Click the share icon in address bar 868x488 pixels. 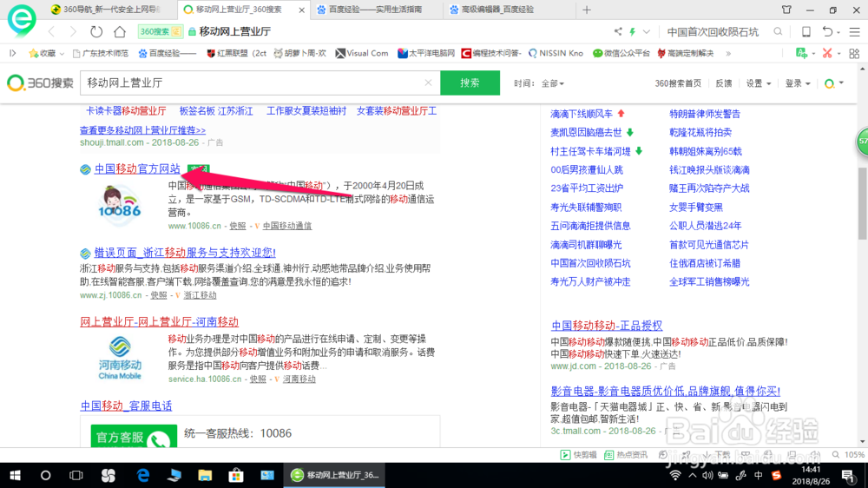(618, 31)
